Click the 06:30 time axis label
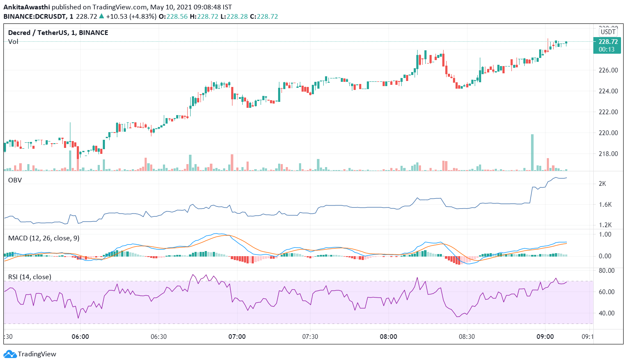The width and height of the screenshot is (627, 364). [x=158, y=337]
